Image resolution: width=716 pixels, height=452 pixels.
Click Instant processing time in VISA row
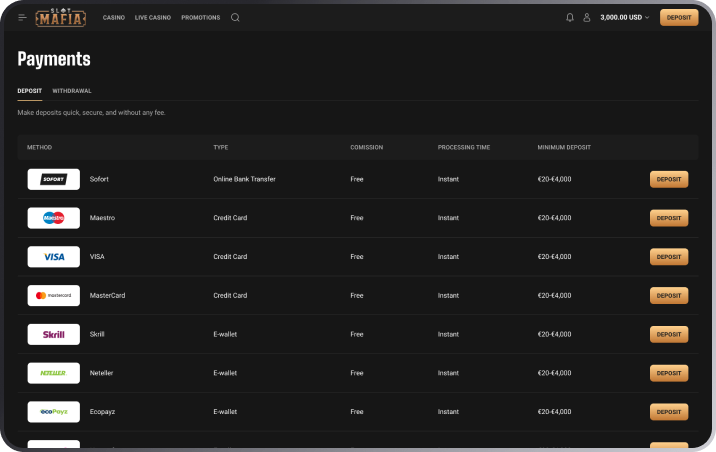[448, 257]
